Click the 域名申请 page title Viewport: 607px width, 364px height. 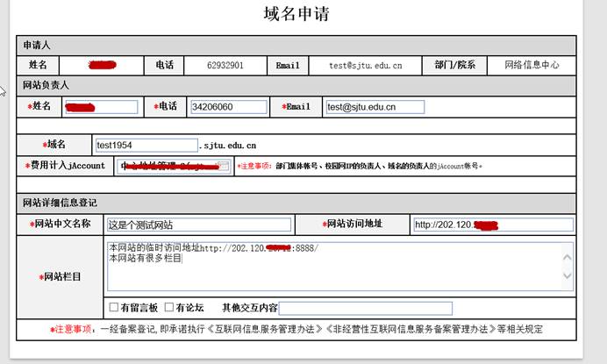pos(296,14)
